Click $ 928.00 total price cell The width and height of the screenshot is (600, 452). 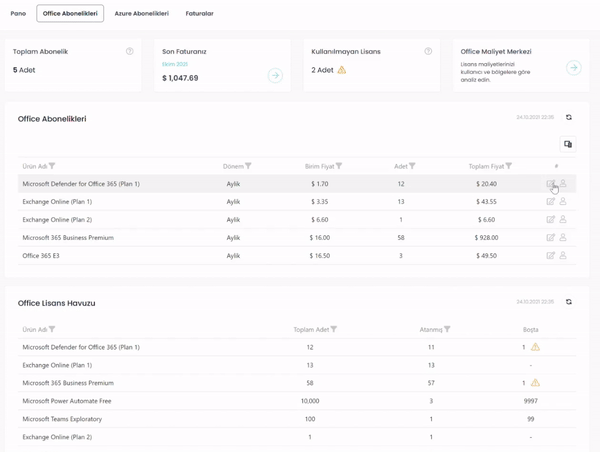pyautogui.click(x=486, y=238)
